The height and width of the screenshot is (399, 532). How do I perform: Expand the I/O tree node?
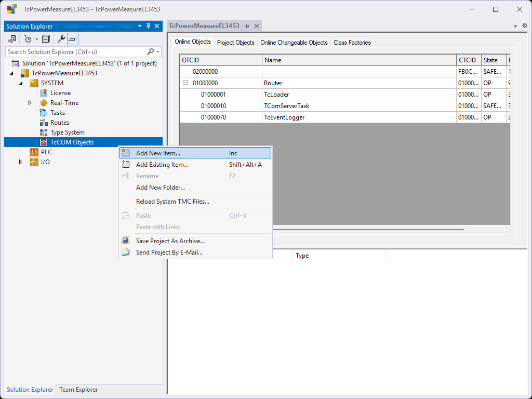tap(21, 162)
